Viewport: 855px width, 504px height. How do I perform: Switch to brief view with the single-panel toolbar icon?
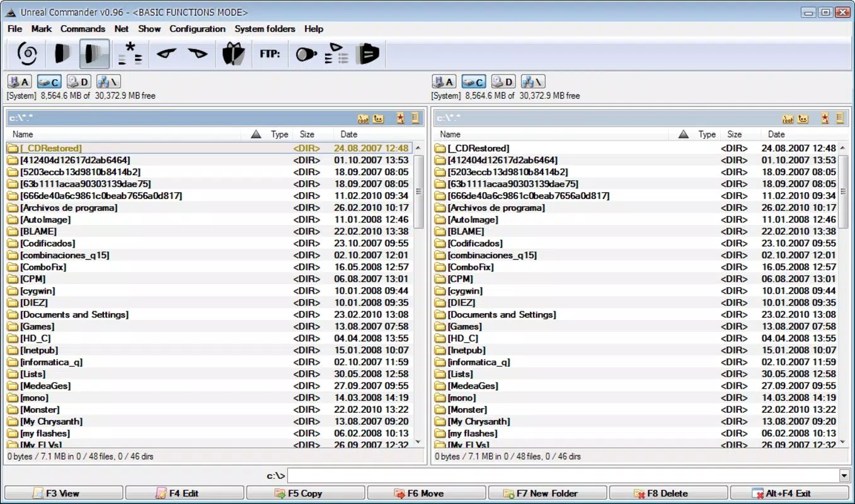point(61,54)
